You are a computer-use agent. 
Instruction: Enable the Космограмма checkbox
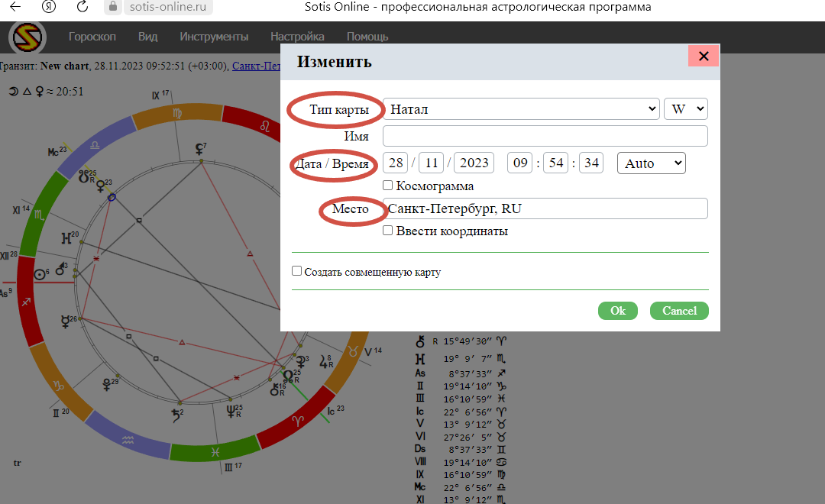click(x=388, y=186)
